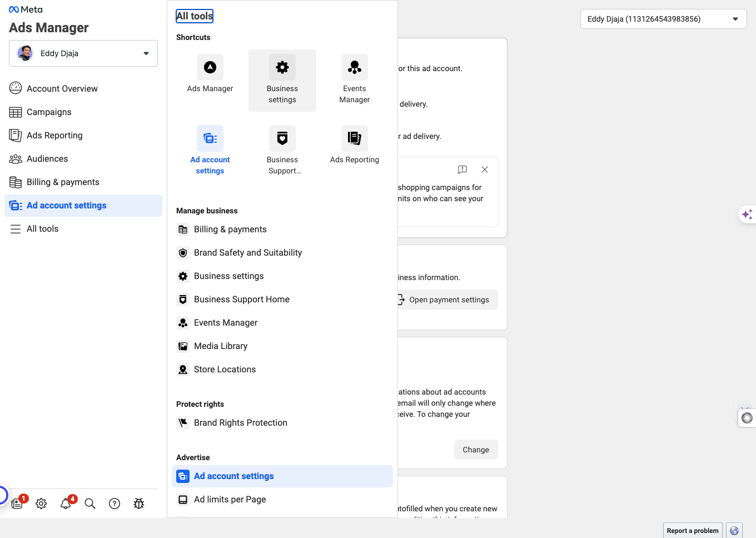Open Business settings in Manage business list
This screenshot has width=756, height=538.
click(x=282, y=276)
